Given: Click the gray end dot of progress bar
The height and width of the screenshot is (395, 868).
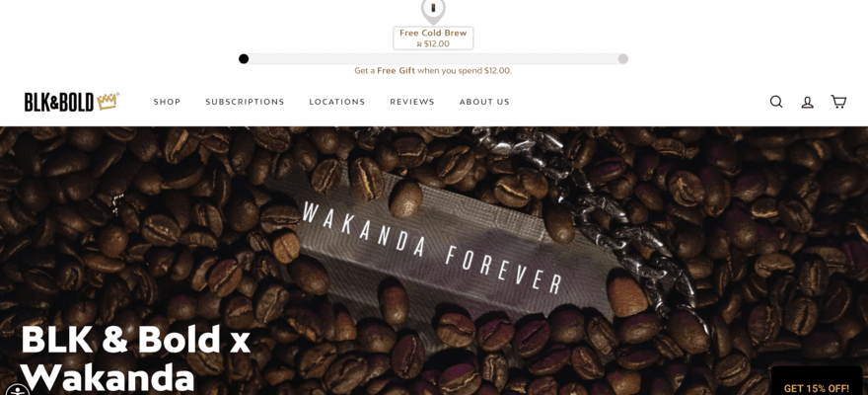Looking at the screenshot, I should coord(622,58).
